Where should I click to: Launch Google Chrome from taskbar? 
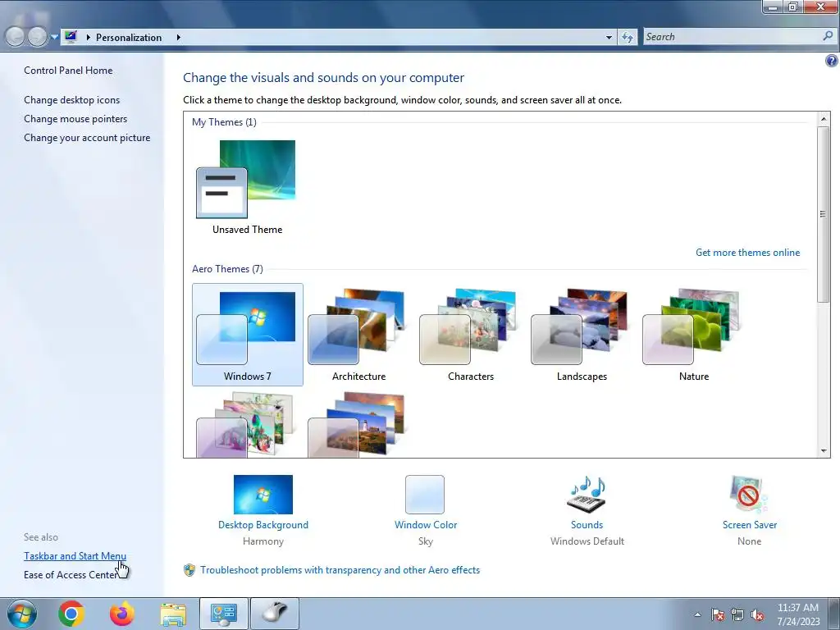click(71, 614)
